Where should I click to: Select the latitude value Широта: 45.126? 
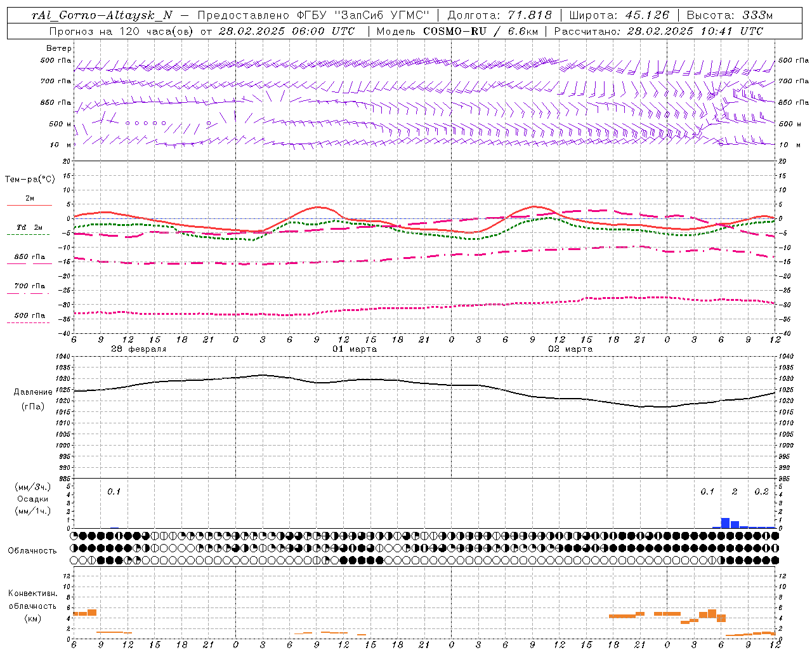[x=619, y=15]
